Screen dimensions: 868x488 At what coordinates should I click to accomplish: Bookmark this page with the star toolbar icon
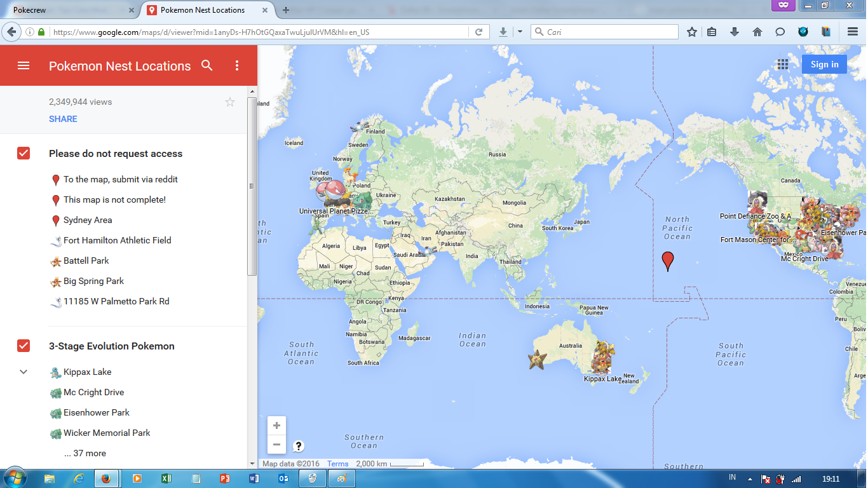[x=692, y=32]
